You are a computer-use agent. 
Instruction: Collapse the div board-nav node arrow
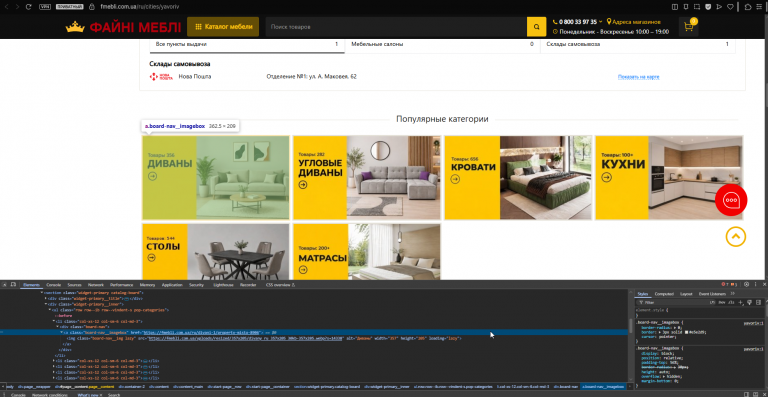click(58, 327)
